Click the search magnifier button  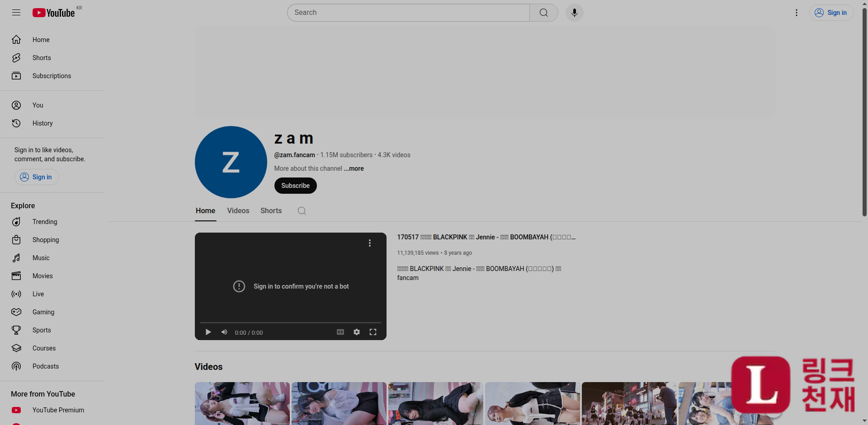click(544, 13)
